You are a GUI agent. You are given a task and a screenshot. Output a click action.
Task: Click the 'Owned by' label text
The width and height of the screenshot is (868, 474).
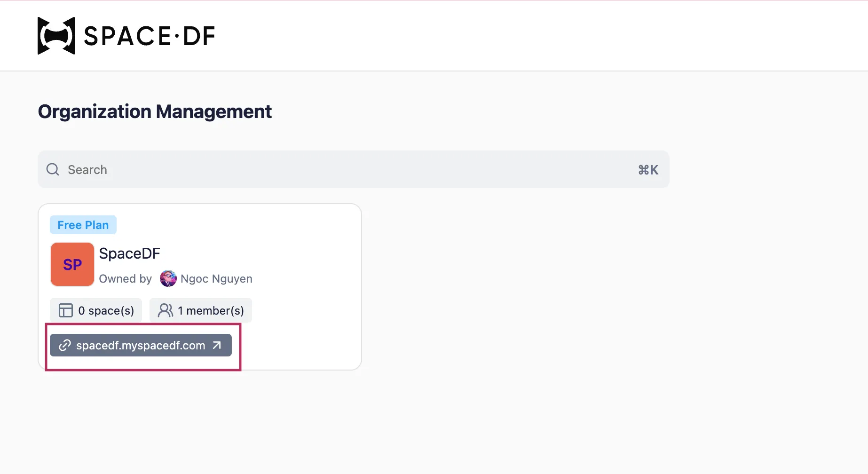125,279
